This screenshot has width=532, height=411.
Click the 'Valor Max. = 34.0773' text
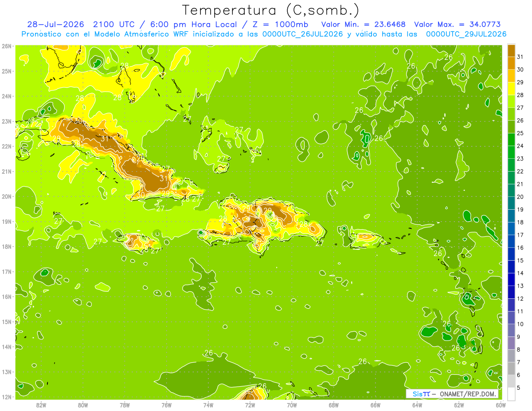(x=458, y=24)
